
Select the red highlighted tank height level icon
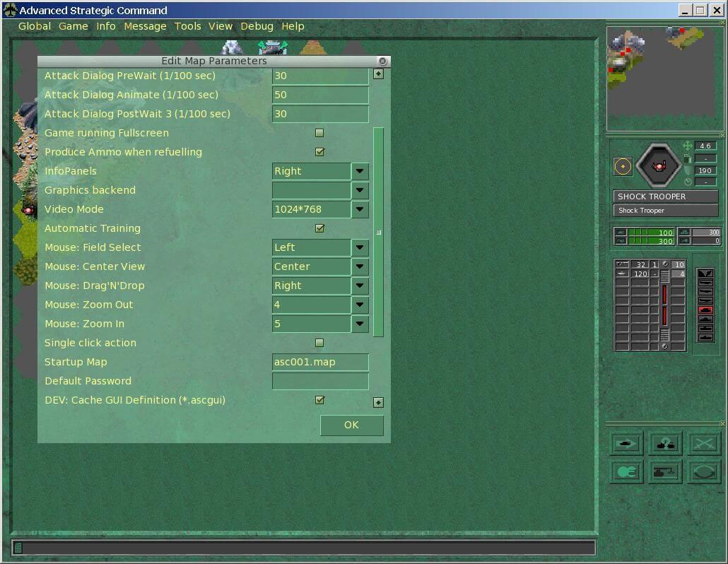(x=705, y=310)
